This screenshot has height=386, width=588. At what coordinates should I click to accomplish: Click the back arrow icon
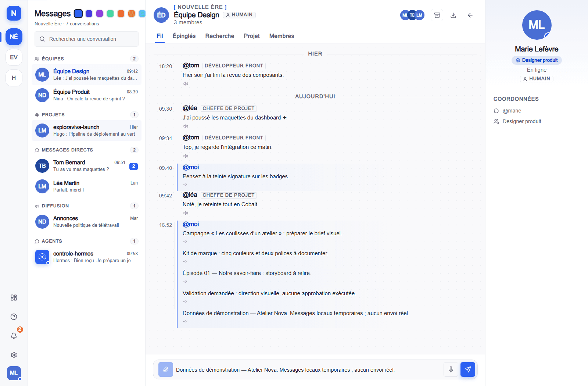click(470, 15)
